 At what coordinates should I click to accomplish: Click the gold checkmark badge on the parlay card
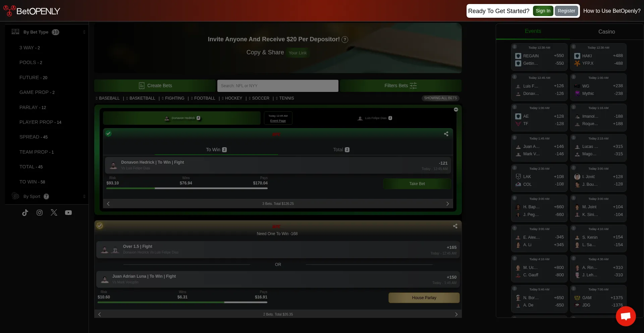[x=100, y=225]
